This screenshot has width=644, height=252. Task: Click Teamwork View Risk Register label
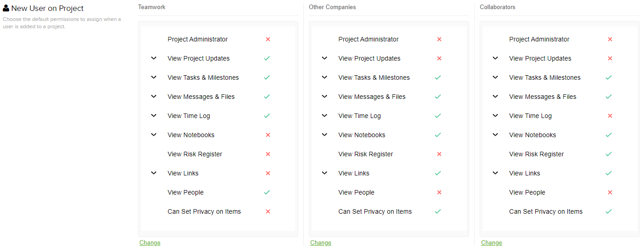pyautogui.click(x=195, y=154)
